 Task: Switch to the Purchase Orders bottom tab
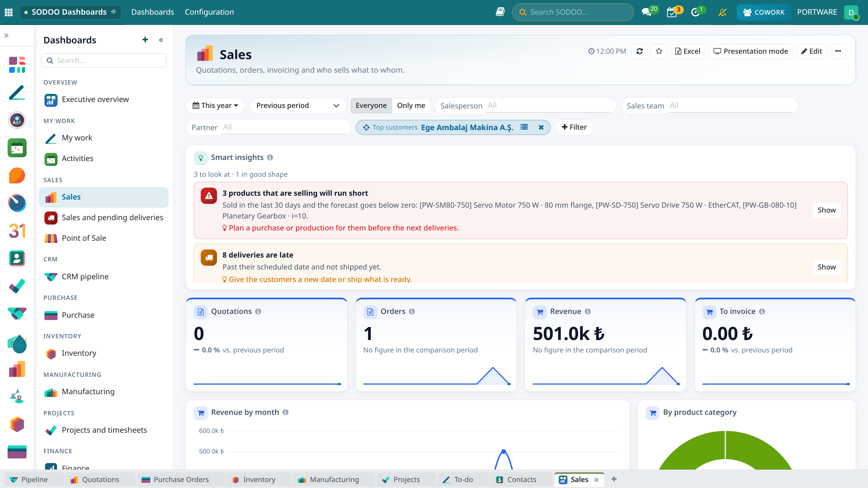coord(181,480)
